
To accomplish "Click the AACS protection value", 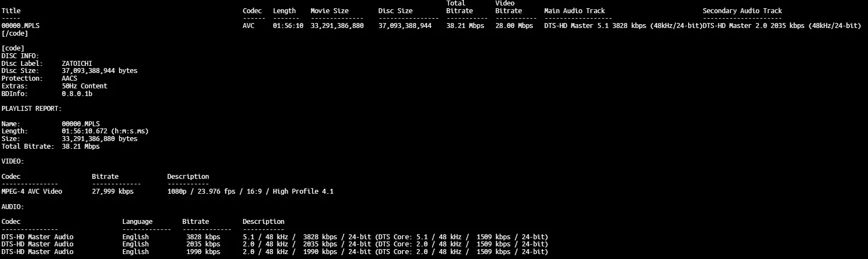I will pyautogui.click(x=69, y=78).
